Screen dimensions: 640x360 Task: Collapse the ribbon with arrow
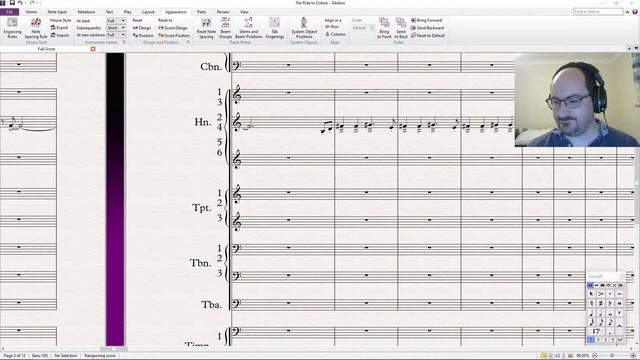click(628, 12)
